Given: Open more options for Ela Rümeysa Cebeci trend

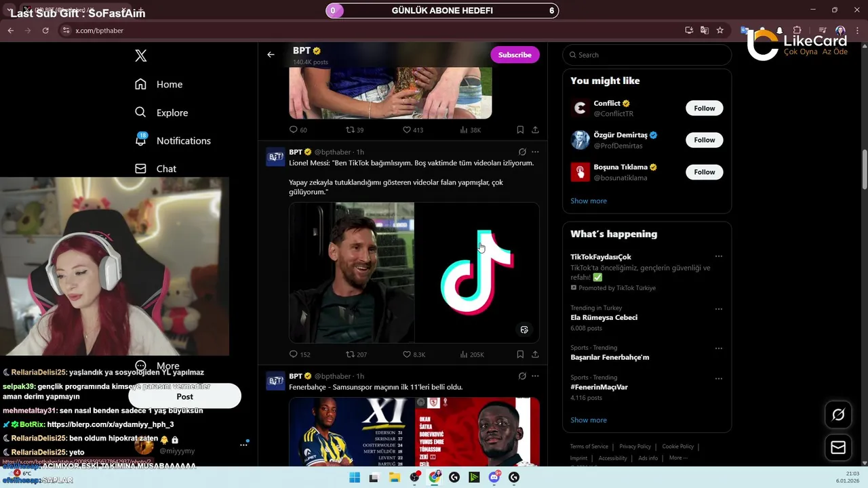Looking at the screenshot, I should [718, 309].
